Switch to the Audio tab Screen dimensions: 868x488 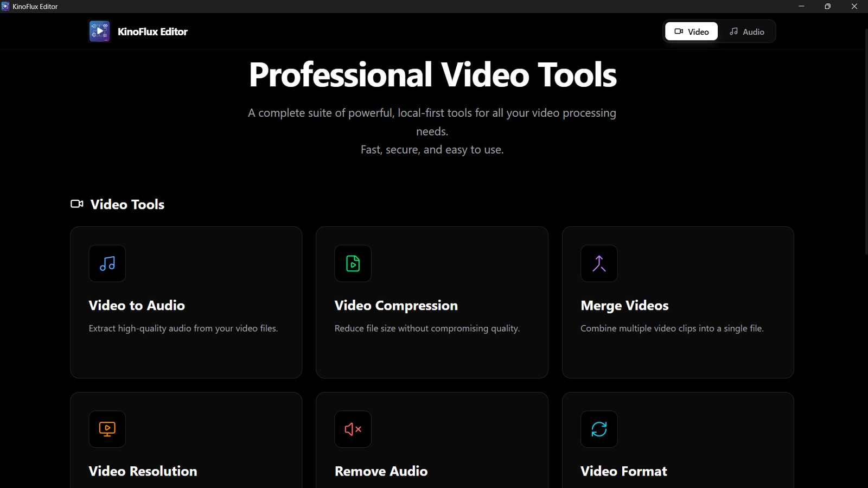[746, 31]
